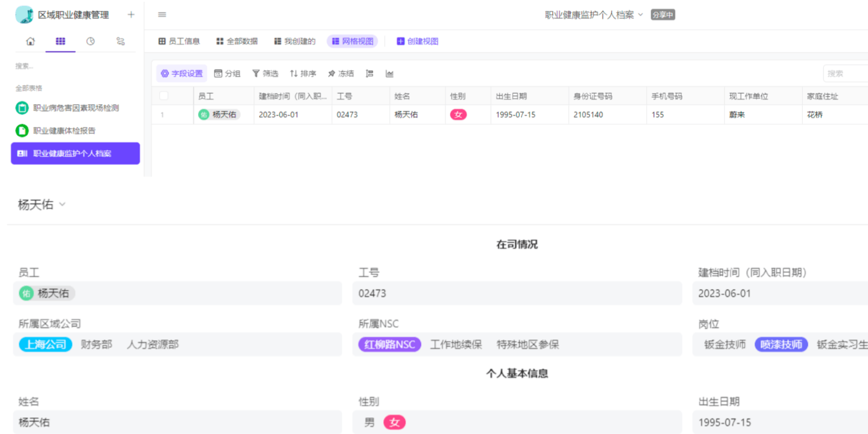Tick the select-all checkbox in table header

164,96
